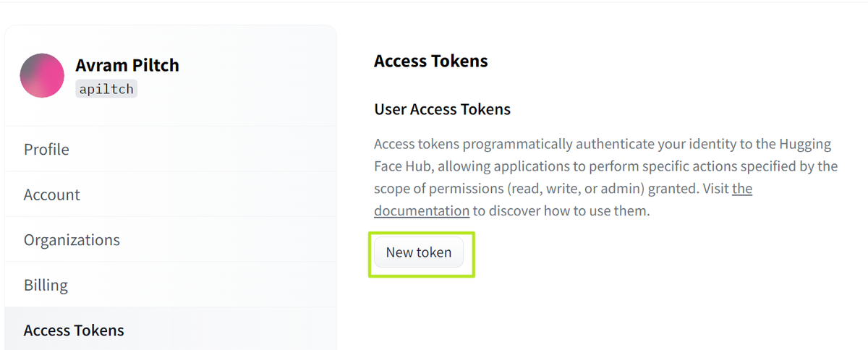Select Access Tokens in the sidebar
Screen dimensions: 868x350
tap(74, 330)
